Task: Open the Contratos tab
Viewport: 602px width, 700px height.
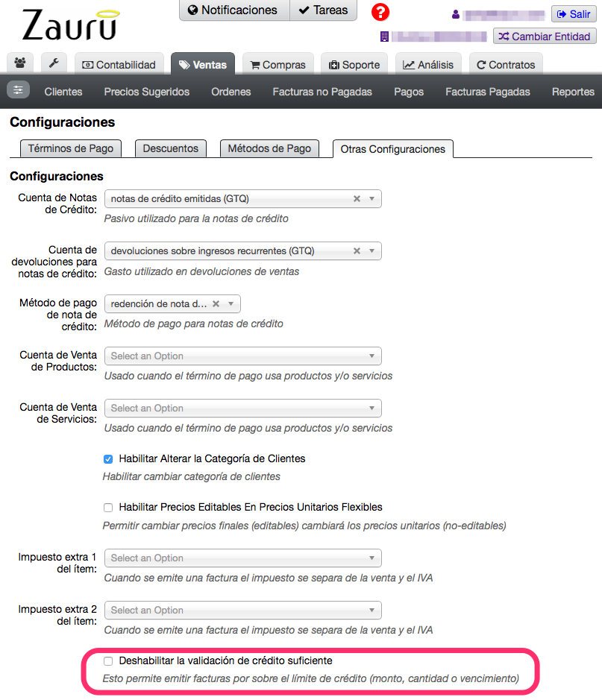Action: 506,65
